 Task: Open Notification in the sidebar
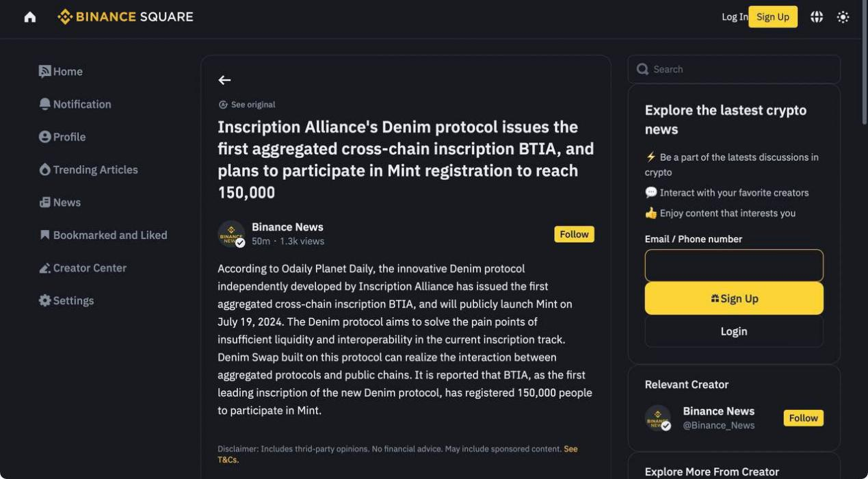[75, 104]
